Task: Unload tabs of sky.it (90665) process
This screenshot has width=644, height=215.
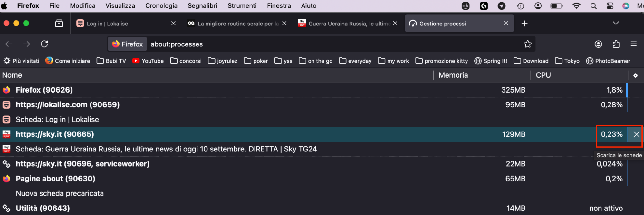Action: 636,134
